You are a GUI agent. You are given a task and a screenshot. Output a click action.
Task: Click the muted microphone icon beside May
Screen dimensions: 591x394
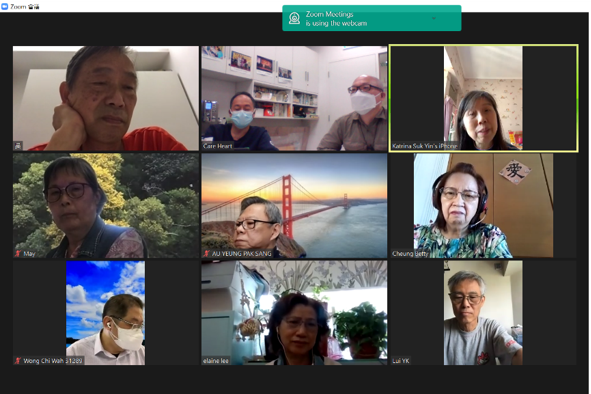click(x=18, y=253)
